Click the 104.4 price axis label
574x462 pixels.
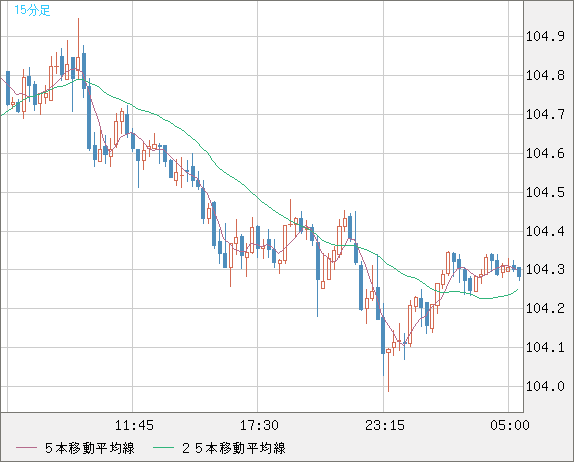(545, 231)
